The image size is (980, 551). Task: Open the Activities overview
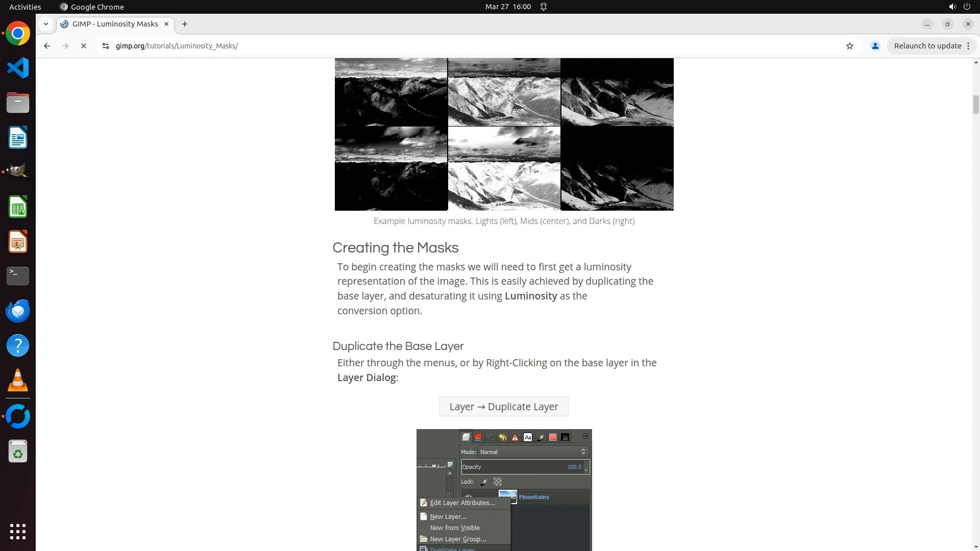tap(25, 7)
